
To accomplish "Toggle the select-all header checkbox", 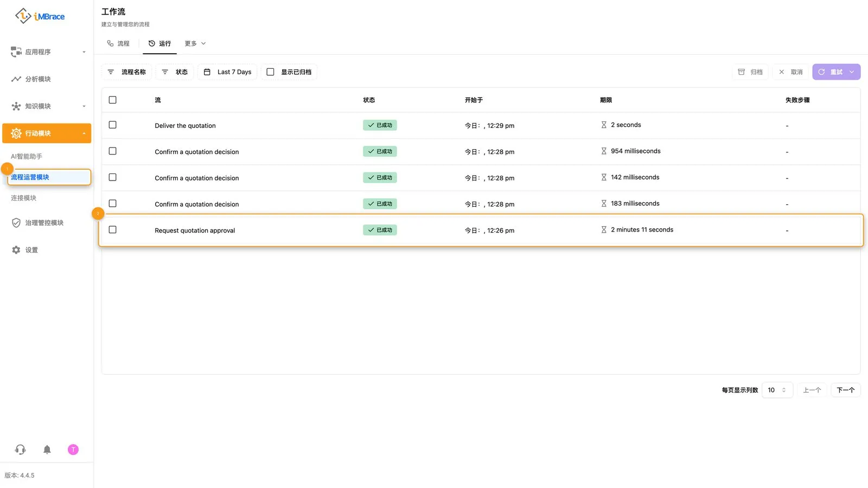I will point(113,100).
